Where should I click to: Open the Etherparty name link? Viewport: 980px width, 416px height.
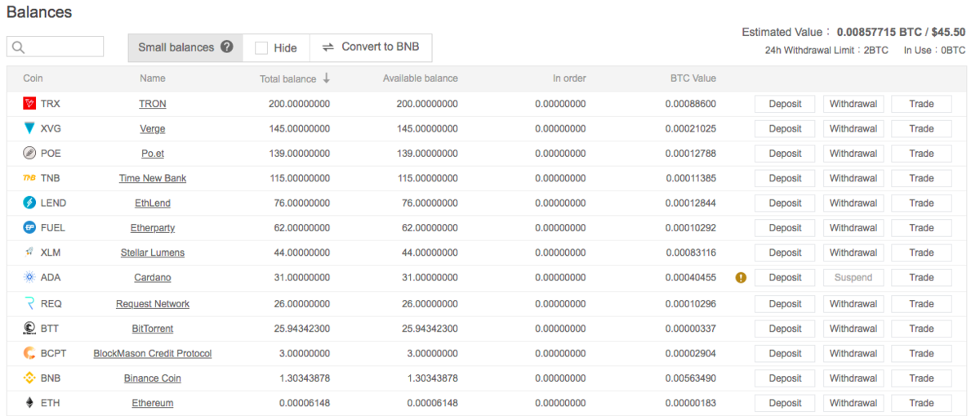pyautogui.click(x=153, y=228)
